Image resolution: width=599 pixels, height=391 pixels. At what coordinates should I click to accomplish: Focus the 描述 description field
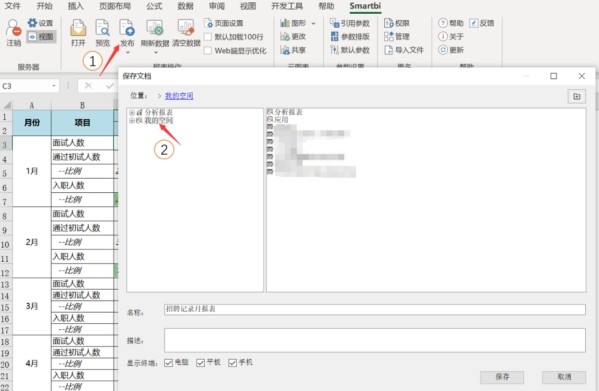[374, 340]
